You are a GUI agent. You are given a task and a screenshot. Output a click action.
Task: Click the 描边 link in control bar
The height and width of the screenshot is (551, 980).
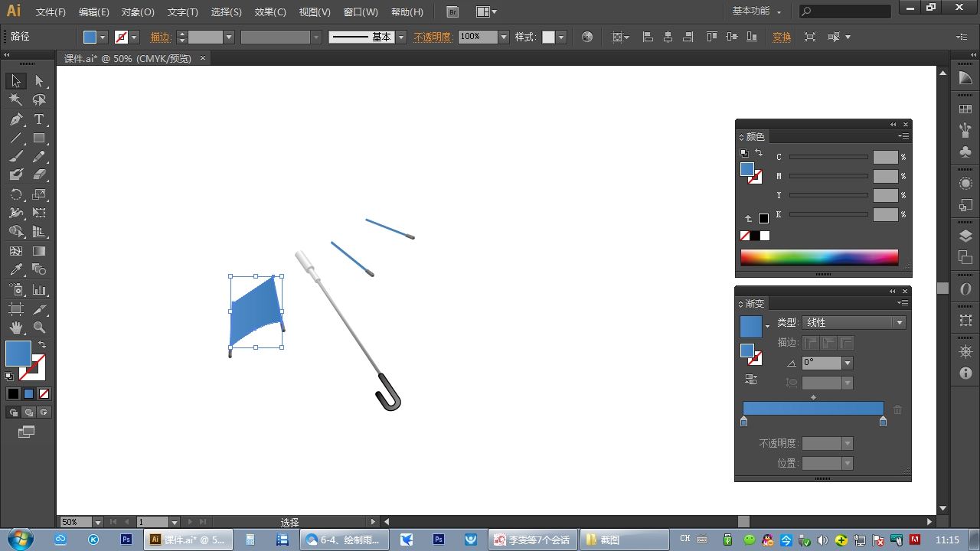(x=161, y=37)
